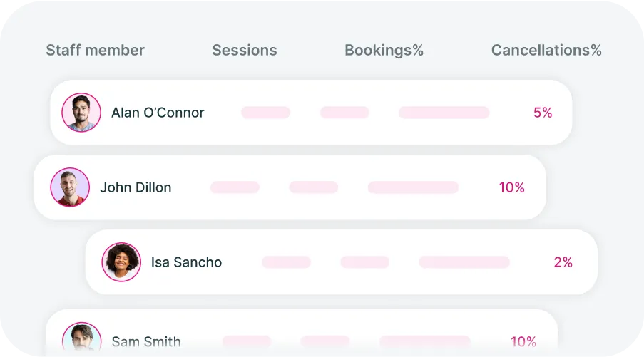
Task: Click John Dillon's 10% cancellation value
Action: [512, 187]
